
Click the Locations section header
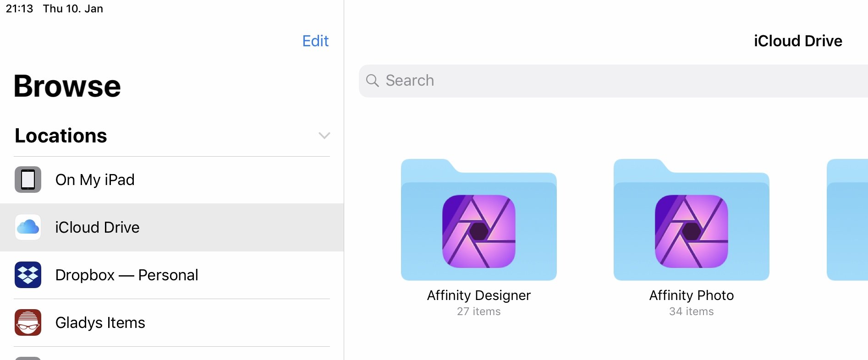61,136
